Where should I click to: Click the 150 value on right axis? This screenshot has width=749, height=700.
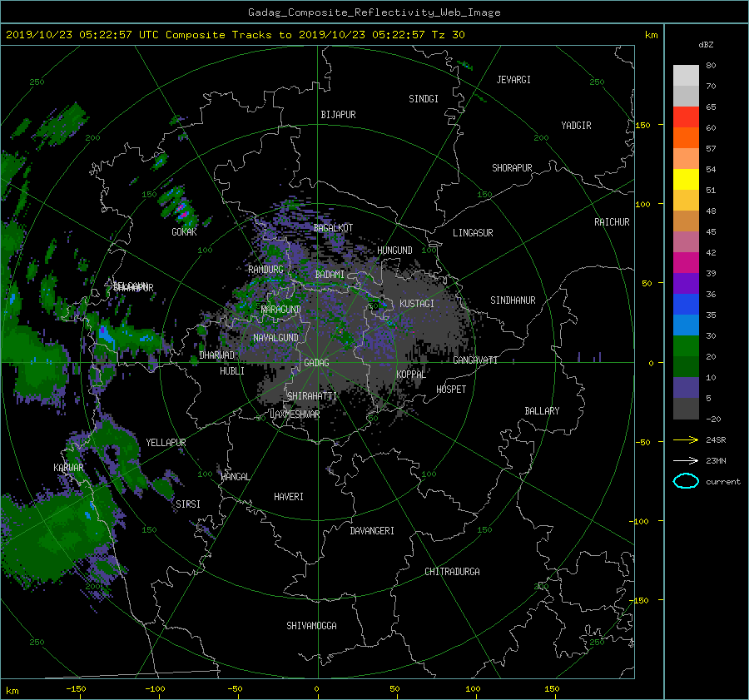643,125
